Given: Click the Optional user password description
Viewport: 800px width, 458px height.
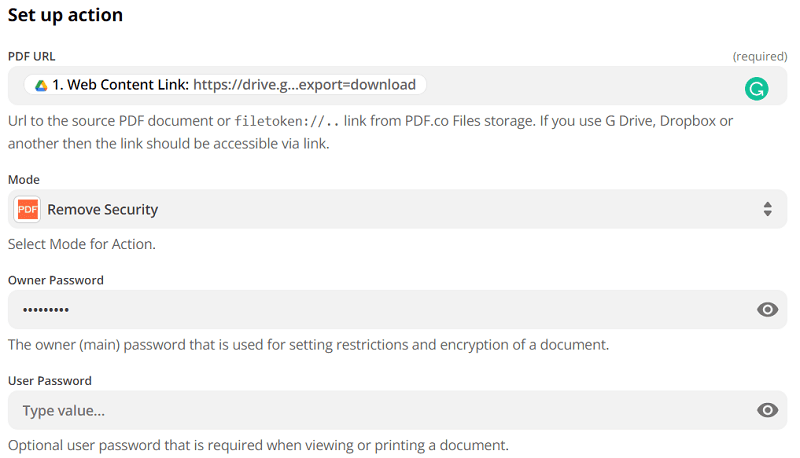Looking at the screenshot, I should pyautogui.click(x=258, y=445).
